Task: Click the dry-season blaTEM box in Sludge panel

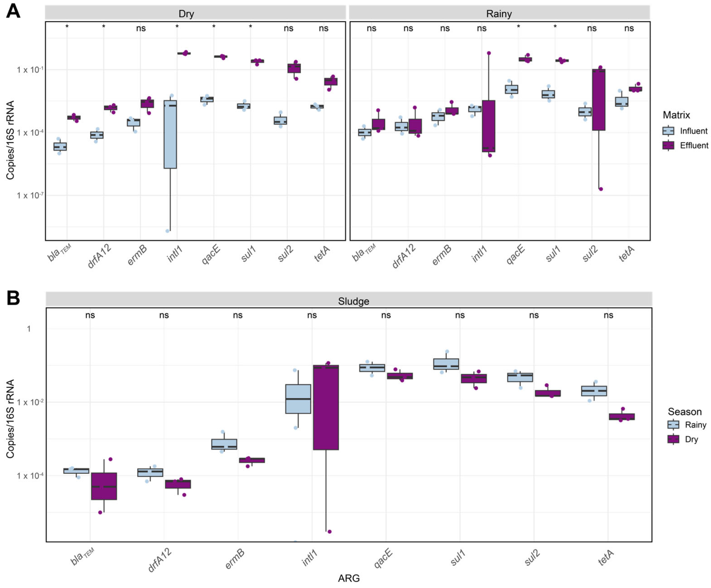Action: pos(104,486)
